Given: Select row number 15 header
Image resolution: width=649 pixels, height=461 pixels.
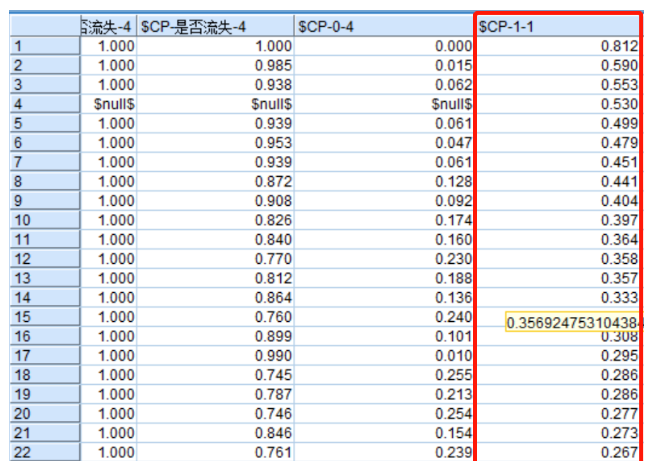Looking at the screenshot, I should [44, 316].
